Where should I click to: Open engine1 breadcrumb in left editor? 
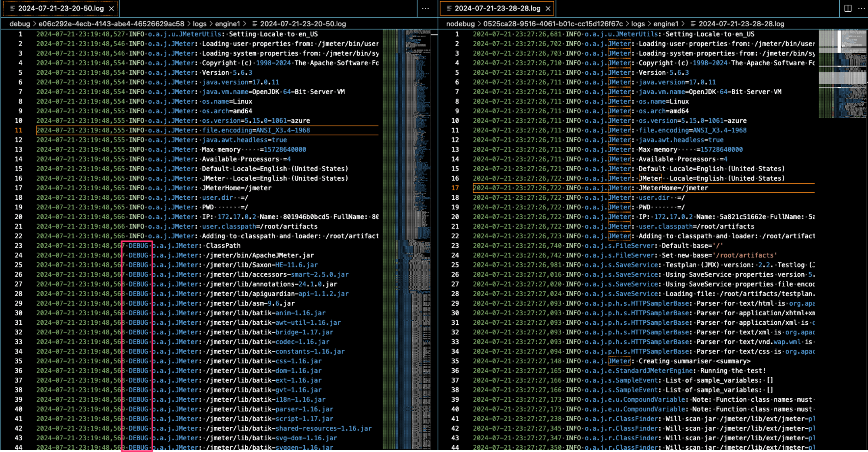[x=227, y=24]
